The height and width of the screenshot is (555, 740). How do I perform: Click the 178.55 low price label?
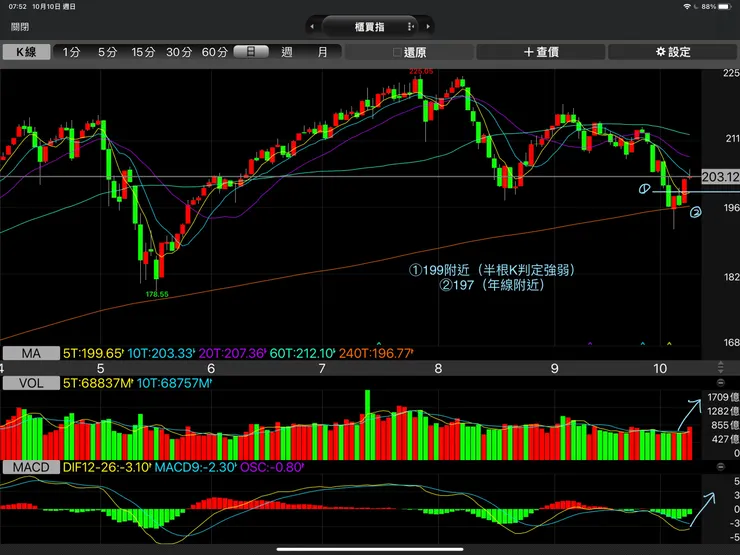pyautogui.click(x=157, y=294)
